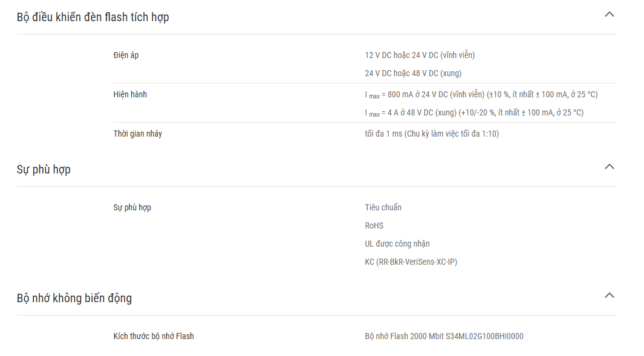Click the Bộ điều khiển đèn flash tích hợp heading

93,18
